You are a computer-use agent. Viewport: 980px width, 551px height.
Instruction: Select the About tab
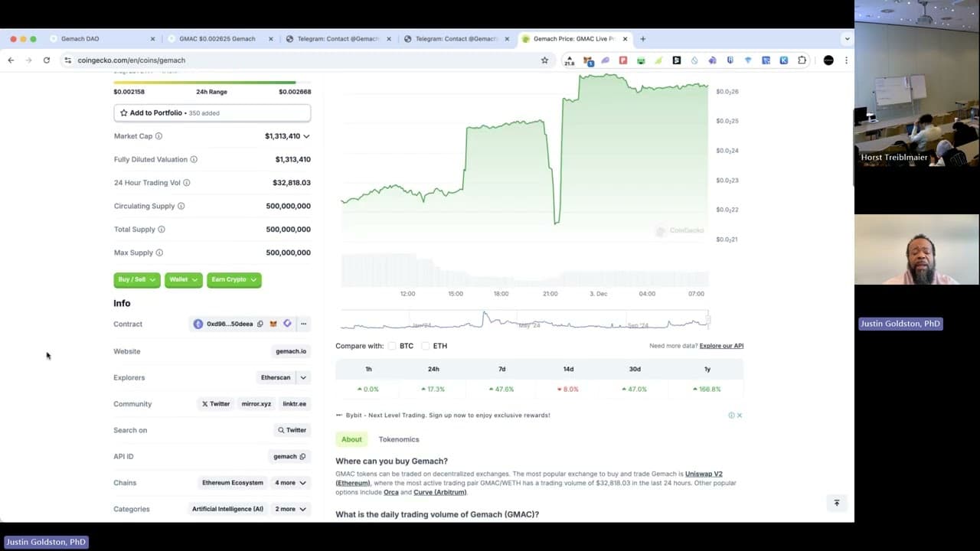(x=351, y=439)
